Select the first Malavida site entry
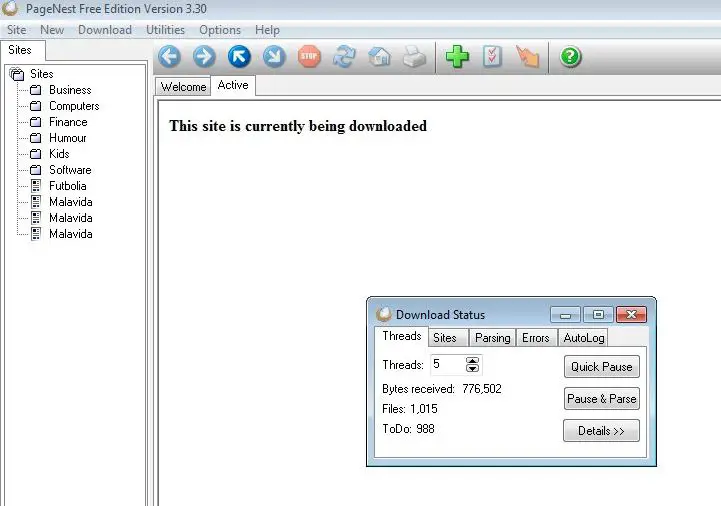The image size is (721, 506). [71, 202]
